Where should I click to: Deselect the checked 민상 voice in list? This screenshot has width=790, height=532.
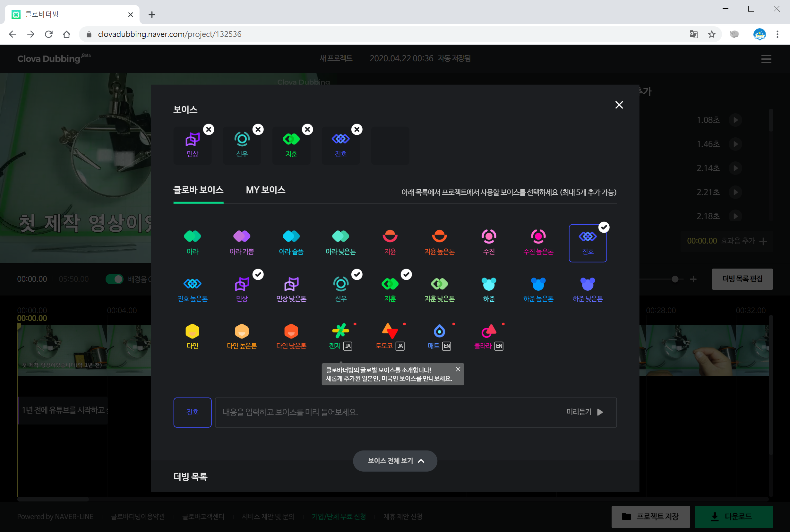242,284
